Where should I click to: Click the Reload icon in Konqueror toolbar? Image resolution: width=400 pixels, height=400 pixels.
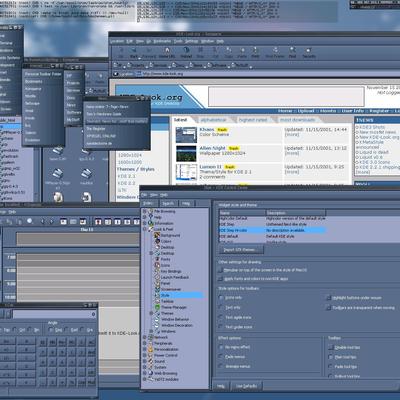pyautogui.click(x=186, y=50)
